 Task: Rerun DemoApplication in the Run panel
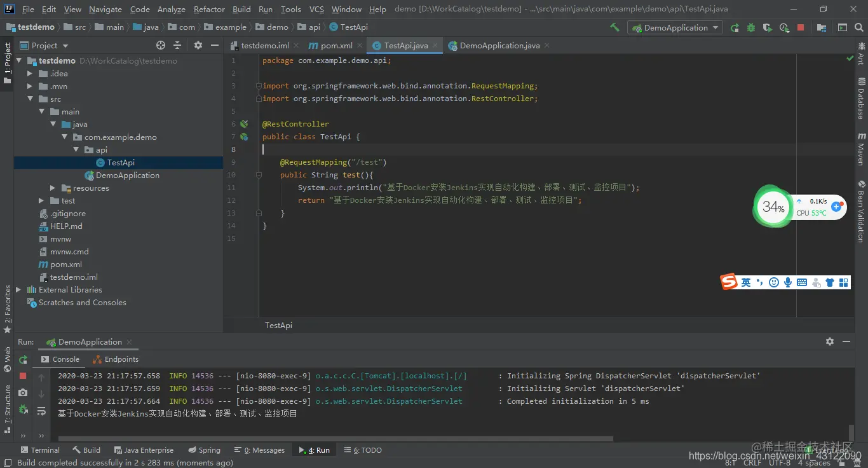point(23,359)
